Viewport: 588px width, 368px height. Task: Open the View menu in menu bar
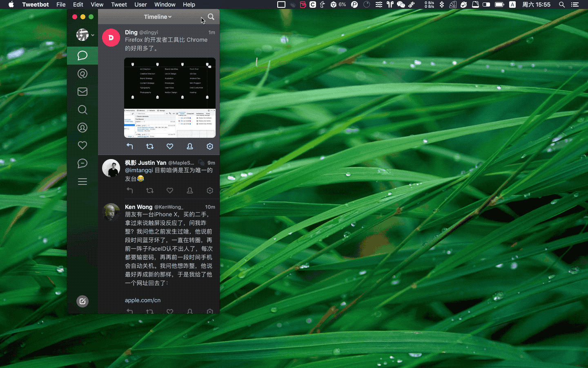click(97, 4)
